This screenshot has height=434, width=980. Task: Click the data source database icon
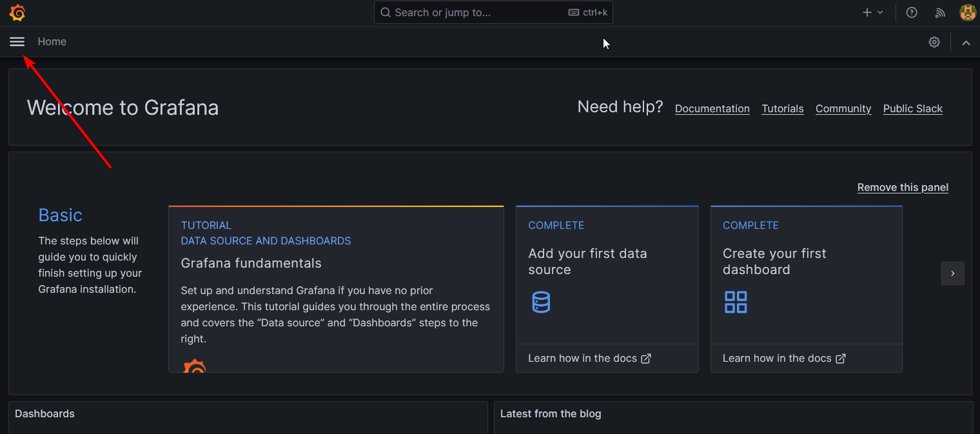pyautogui.click(x=541, y=302)
